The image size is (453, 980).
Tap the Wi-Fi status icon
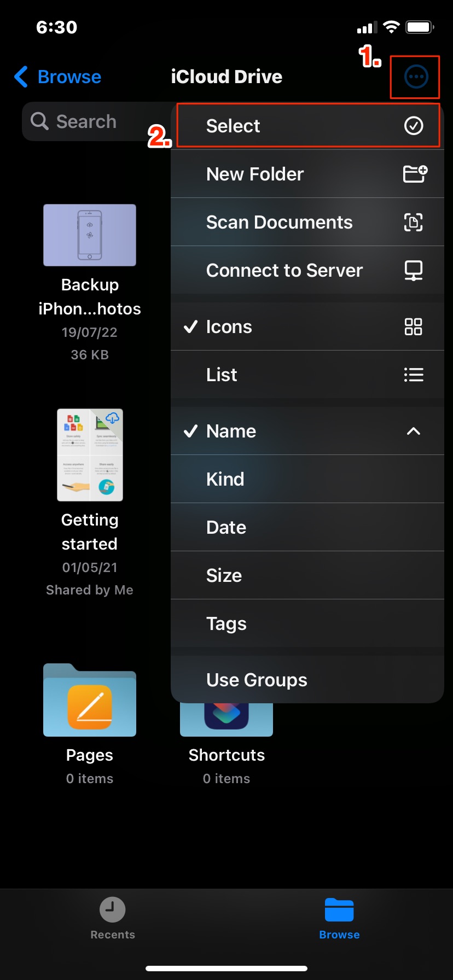pos(391,27)
